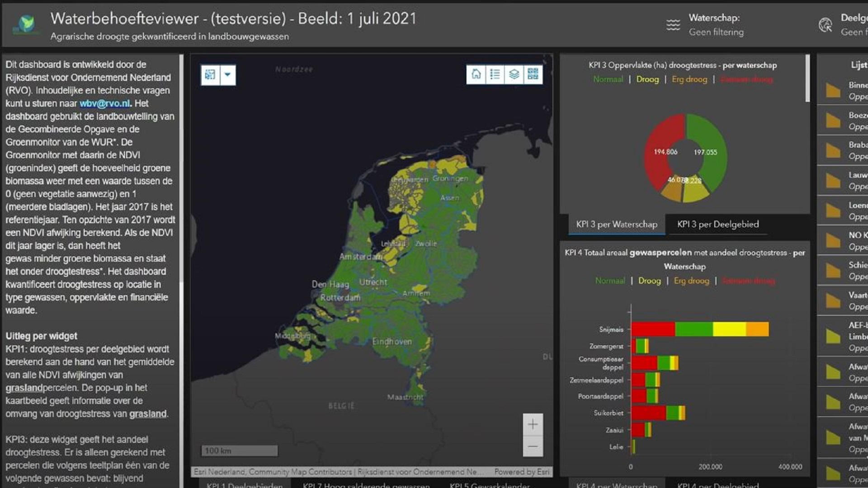The image size is (868, 488).
Task: Open the map legend list
Action: coord(495,74)
